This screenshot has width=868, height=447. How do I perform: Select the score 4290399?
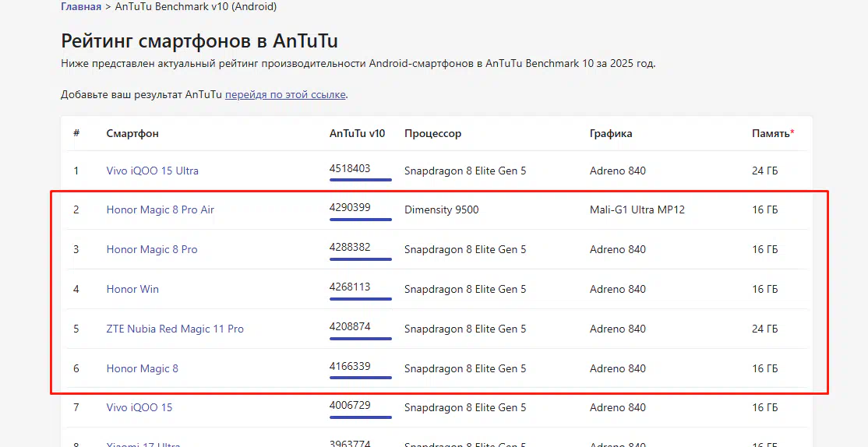(350, 208)
